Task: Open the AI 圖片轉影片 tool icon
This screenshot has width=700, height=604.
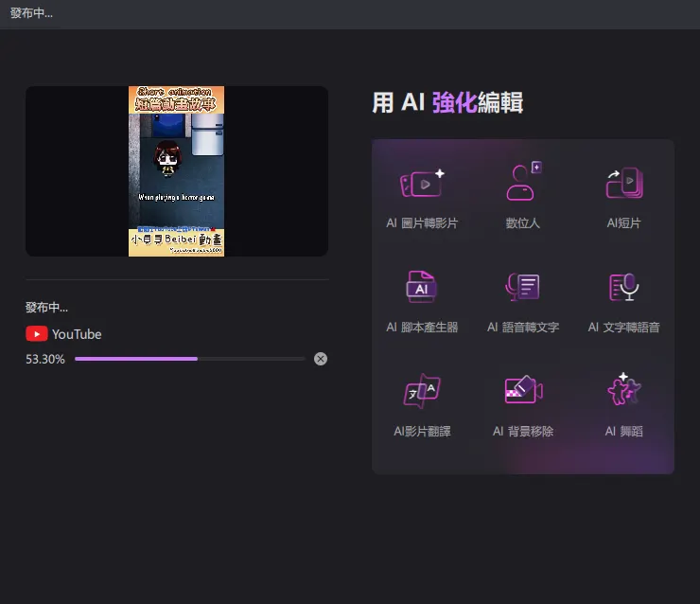Action: (422, 183)
